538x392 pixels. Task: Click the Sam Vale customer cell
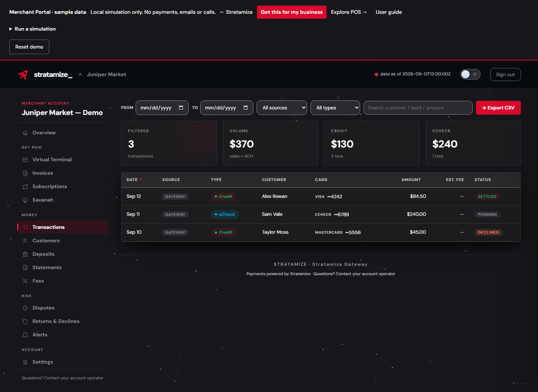(272, 214)
